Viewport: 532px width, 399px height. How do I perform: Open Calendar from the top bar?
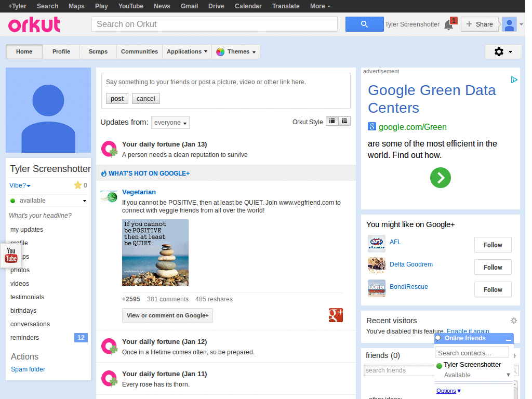pyautogui.click(x=248, y=6)
